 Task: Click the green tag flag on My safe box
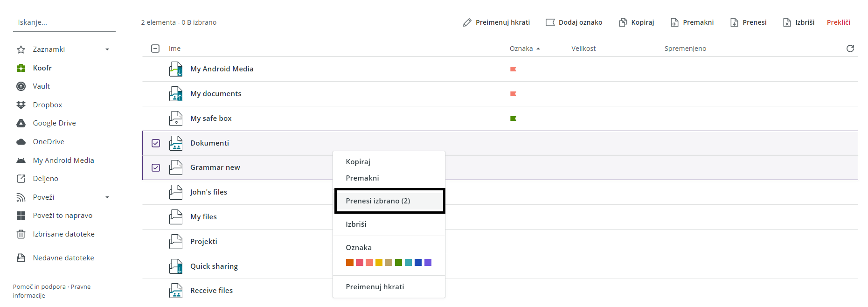click(513, 119)
